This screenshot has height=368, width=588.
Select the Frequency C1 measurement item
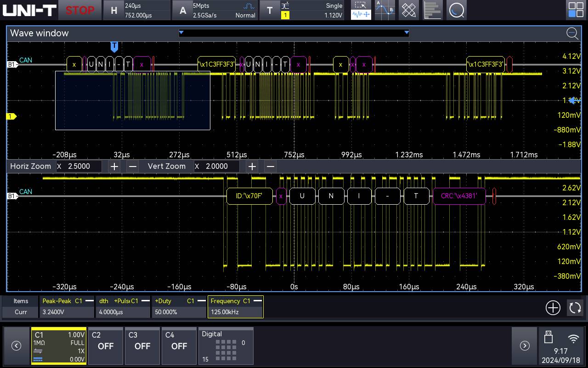coord(236,306)
